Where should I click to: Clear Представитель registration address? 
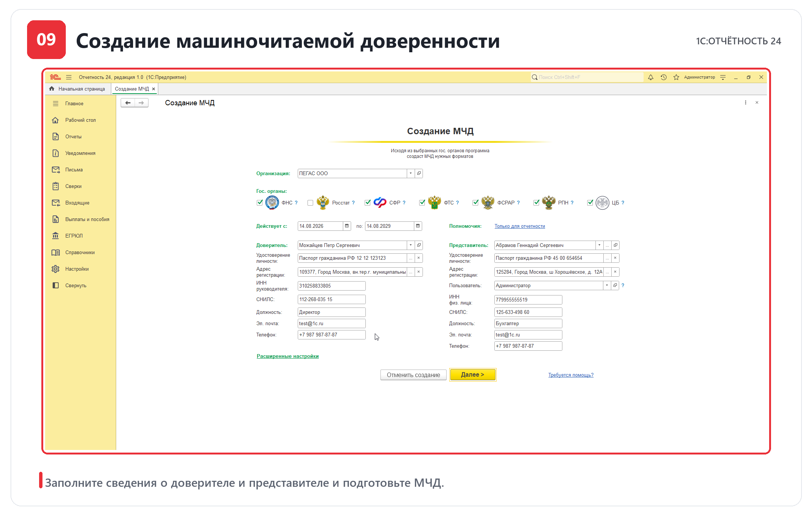click(615, 272)
